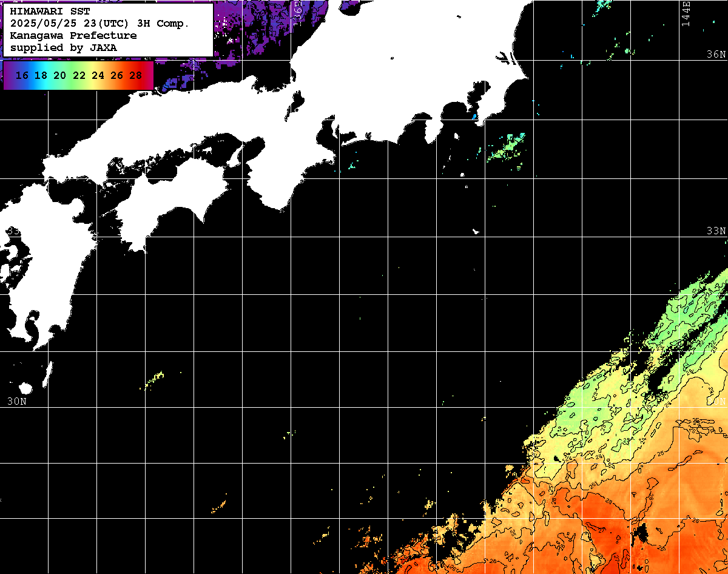The height and width of the screenshot is (574, 728).
Task: Select the "supplied by JAXA" credit text
Action: click(63, 47)
